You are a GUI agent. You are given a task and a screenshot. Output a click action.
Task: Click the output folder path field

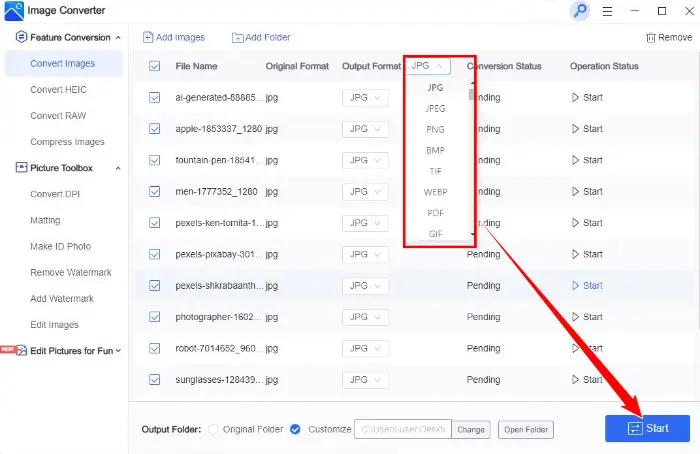pos(403,430)
